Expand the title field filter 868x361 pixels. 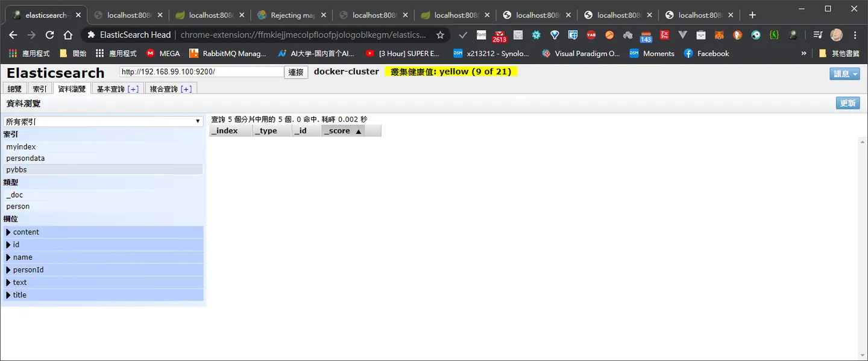(x=103, y=295)
